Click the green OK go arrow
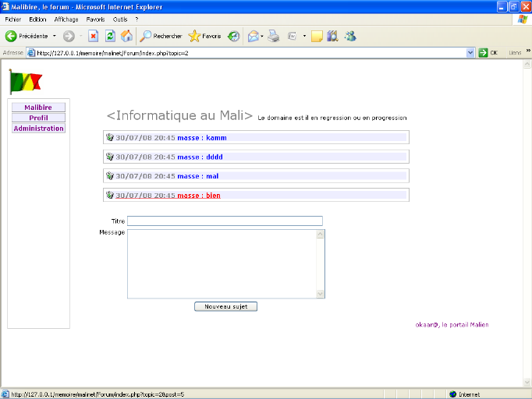The image size is (532, 399). (x=483, y=53)
